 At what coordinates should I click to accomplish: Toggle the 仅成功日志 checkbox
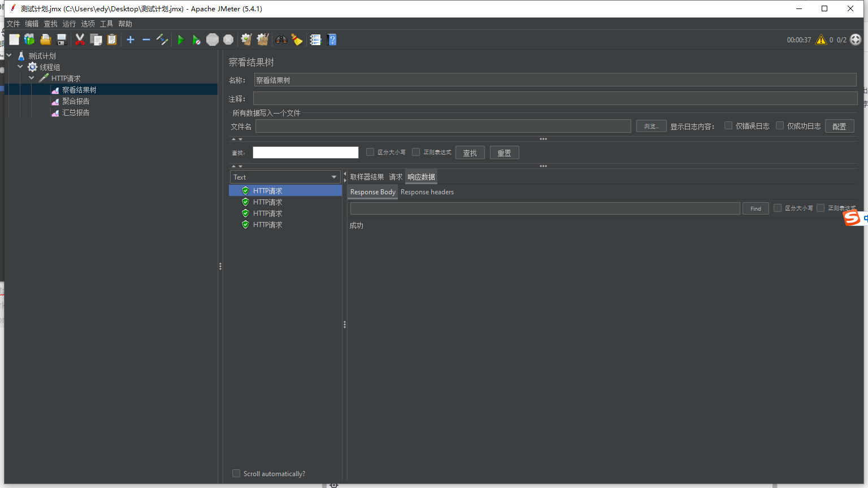click(x=780, y=125)
